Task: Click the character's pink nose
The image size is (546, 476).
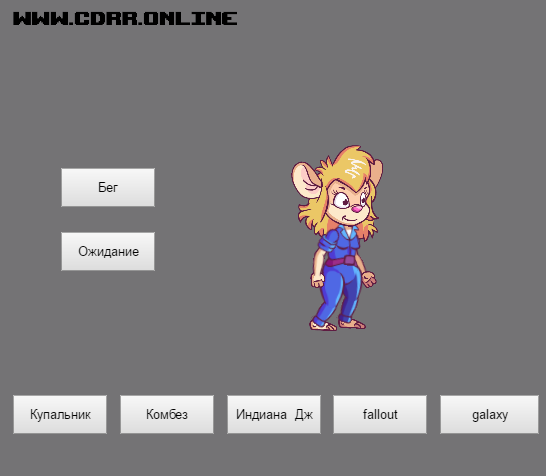Action: pyautogui.click(x=356, y=209)
